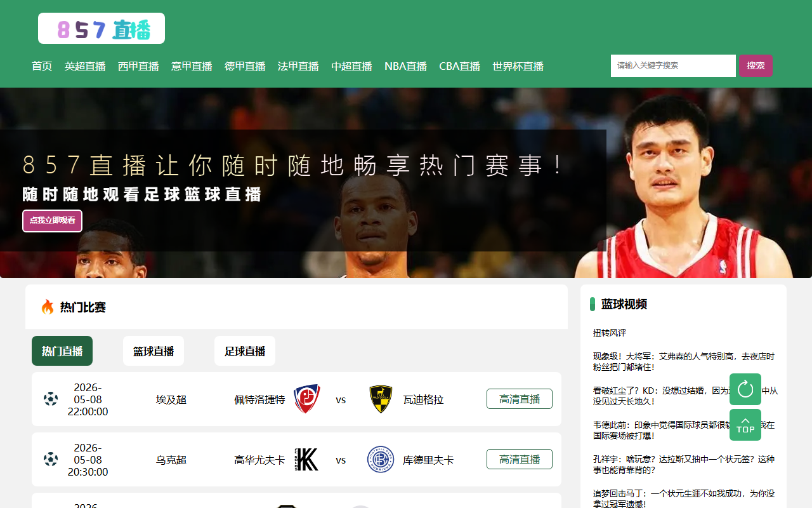Viewport: 812px width, 508px height.
Task: Select 世界杯直播 menu item
Action: pos(518,66)
